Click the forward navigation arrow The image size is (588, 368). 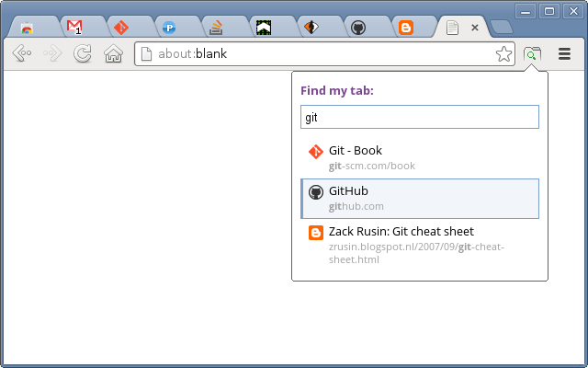tap(52, 53)
